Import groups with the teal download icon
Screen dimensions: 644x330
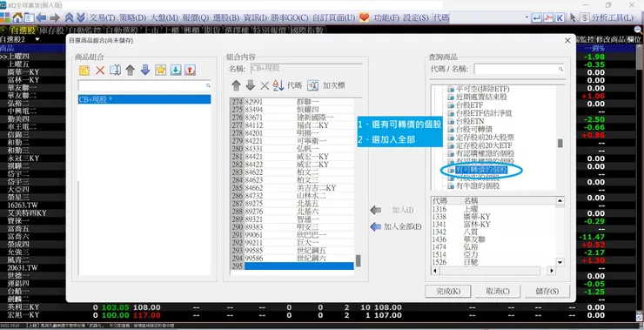tap(176, 71)
